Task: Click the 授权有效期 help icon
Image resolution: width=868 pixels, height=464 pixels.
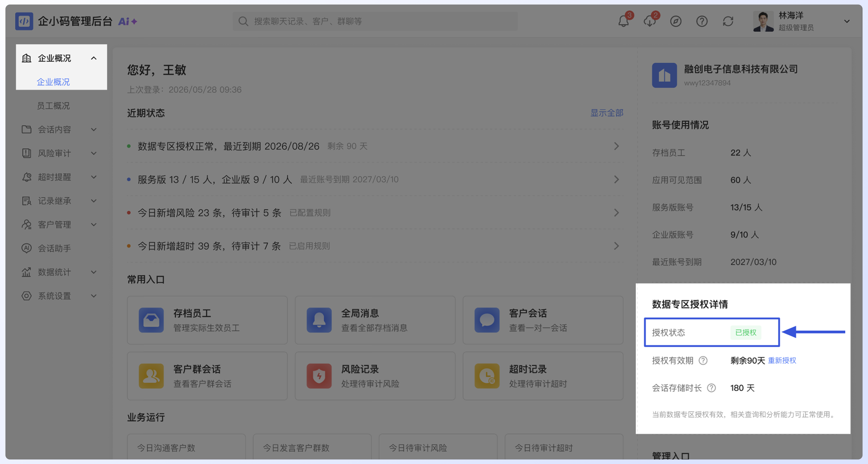Action: 703,361
